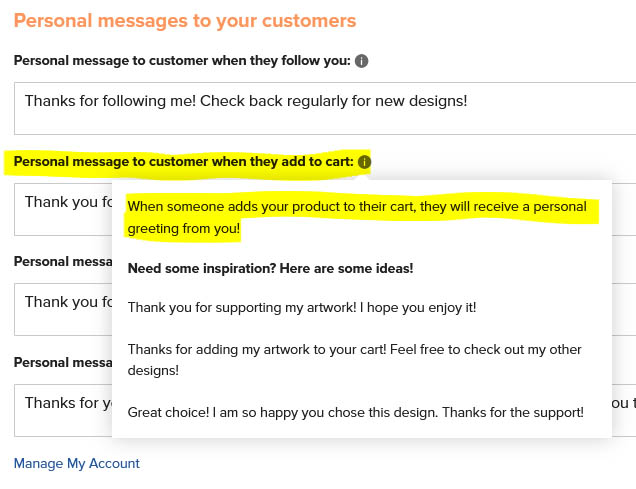The image size is (636, 489).
Task: Open the Manage My Account link
Action: (x=77, y=463)
